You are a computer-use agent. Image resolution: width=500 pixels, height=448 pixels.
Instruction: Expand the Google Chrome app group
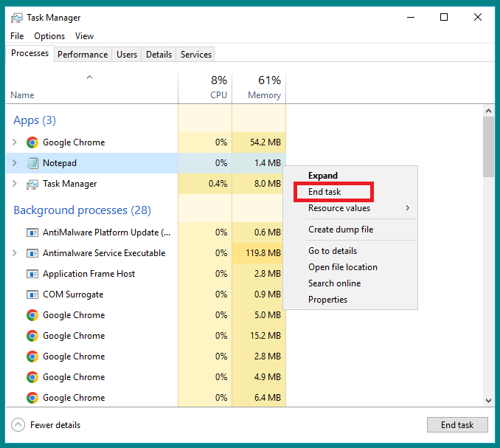point(14,142)
